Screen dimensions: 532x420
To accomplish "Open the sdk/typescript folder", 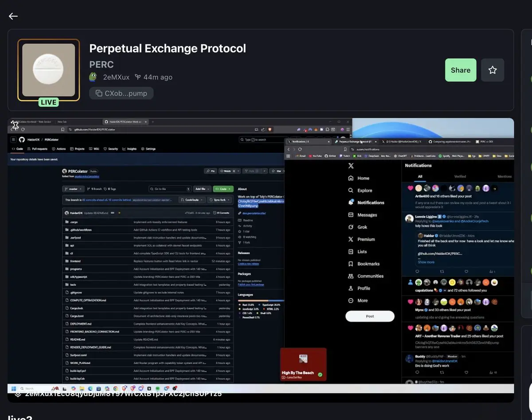I will tap(78, 277).
